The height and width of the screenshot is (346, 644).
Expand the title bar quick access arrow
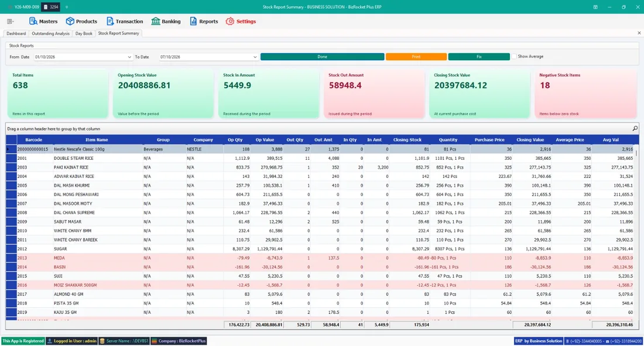pos(67,7)
